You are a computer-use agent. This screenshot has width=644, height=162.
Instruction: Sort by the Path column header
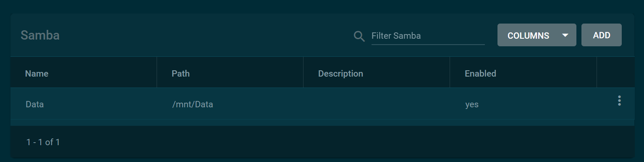(181, 74)
